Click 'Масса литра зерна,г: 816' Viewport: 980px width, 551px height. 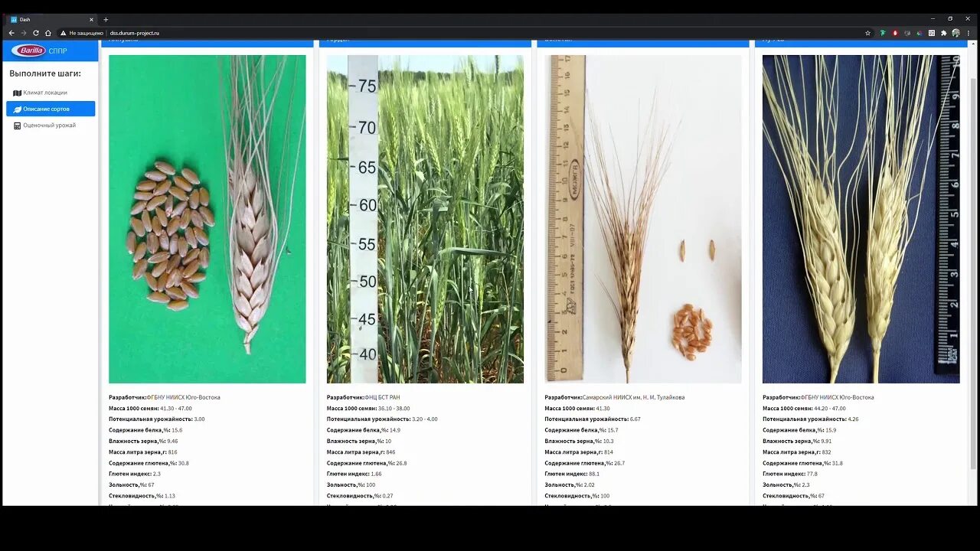(x=143, y=452)
